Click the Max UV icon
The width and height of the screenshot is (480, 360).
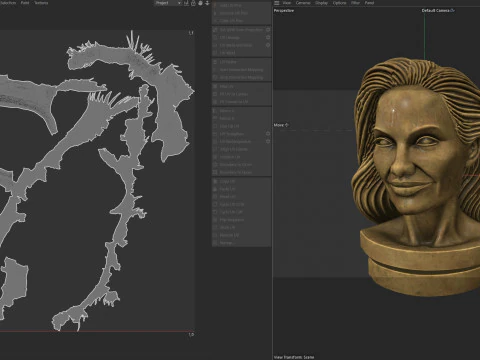[215, 86]
